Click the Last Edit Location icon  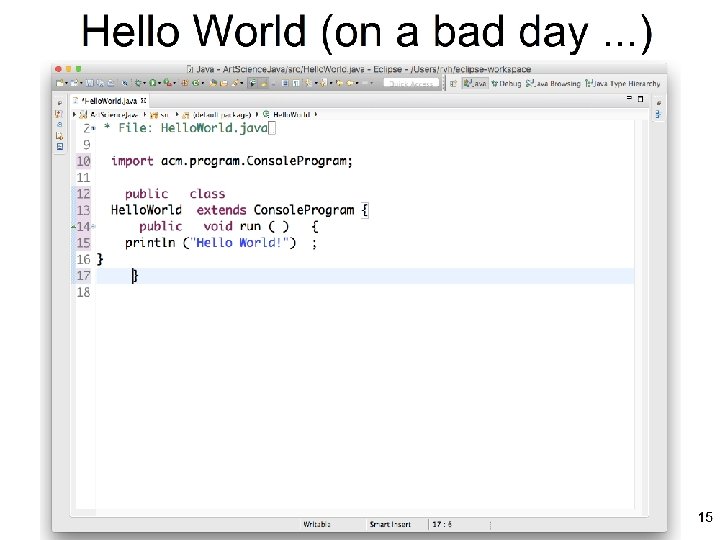[x=339, y=83]
